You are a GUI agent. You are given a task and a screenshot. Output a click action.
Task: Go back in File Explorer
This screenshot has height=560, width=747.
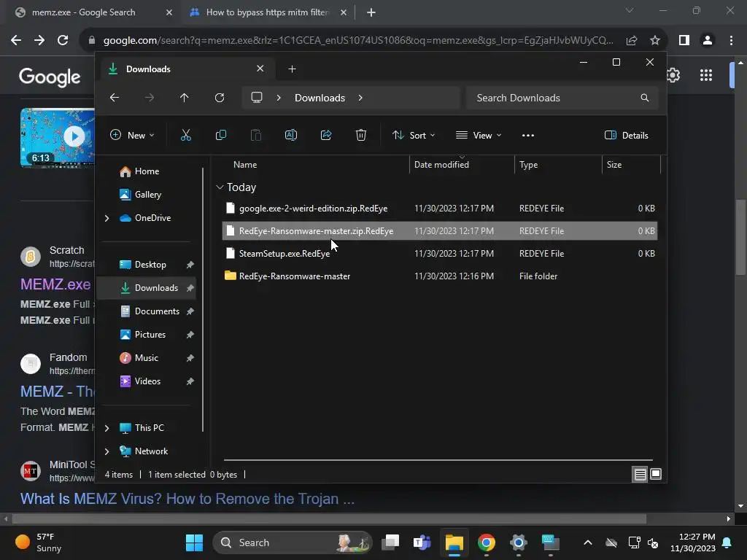tap(115, 98)
